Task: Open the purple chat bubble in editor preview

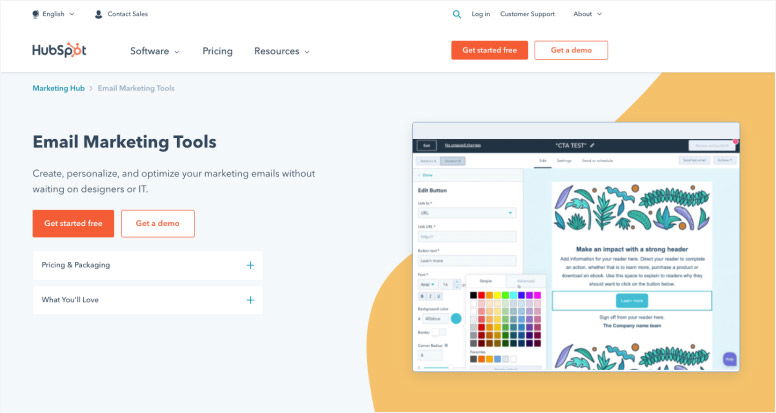Action: click(x=729, y=359)
